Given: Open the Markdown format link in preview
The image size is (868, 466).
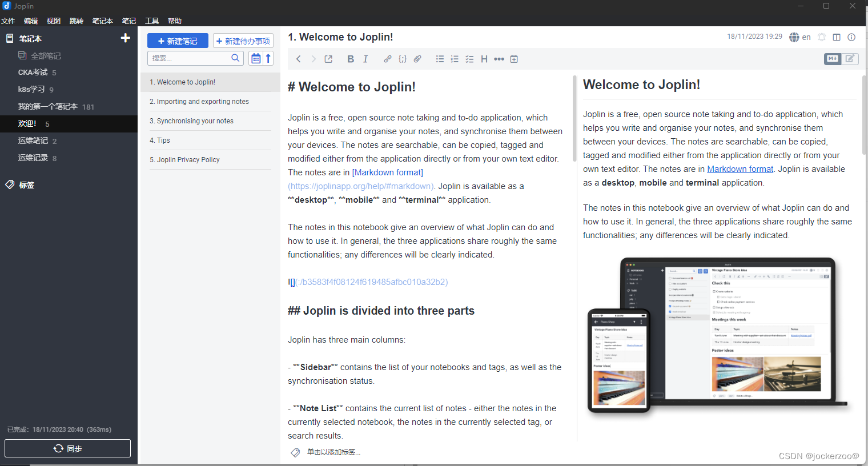Looking at the screenshot, I should [740, 169].
